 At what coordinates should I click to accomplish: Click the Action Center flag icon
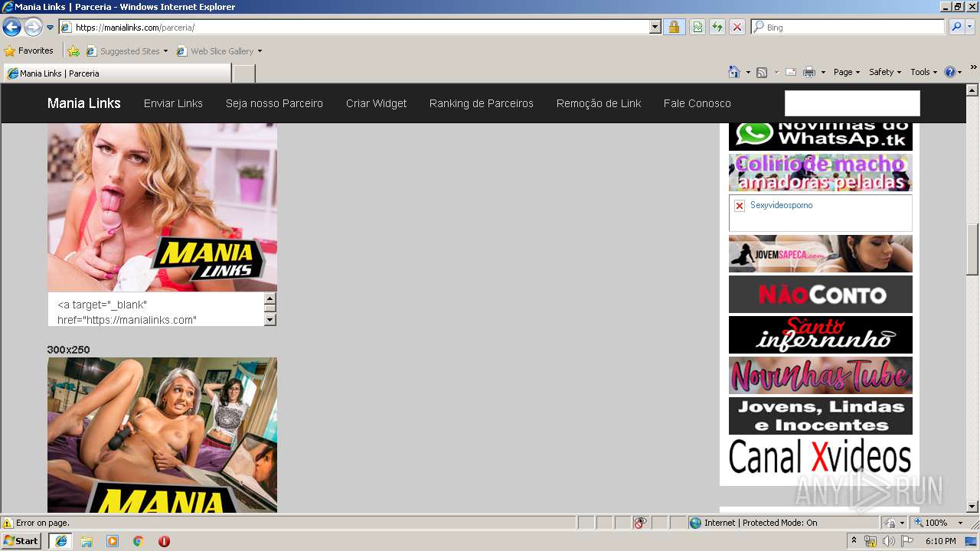tap(906, 541)
